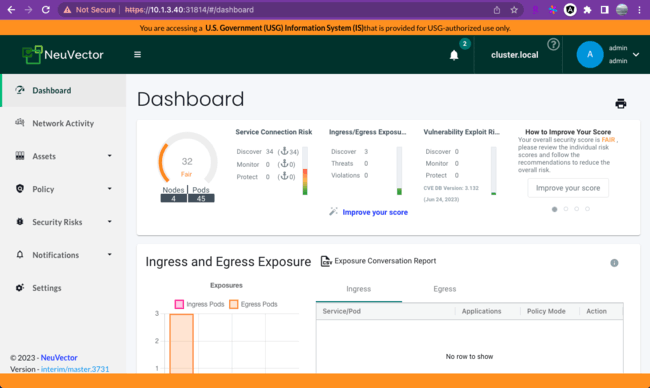Image resolution: width=650 pixels, height=388 pixels.
Task: Open the notifications bell icon
Action: (x=454, y=55)
